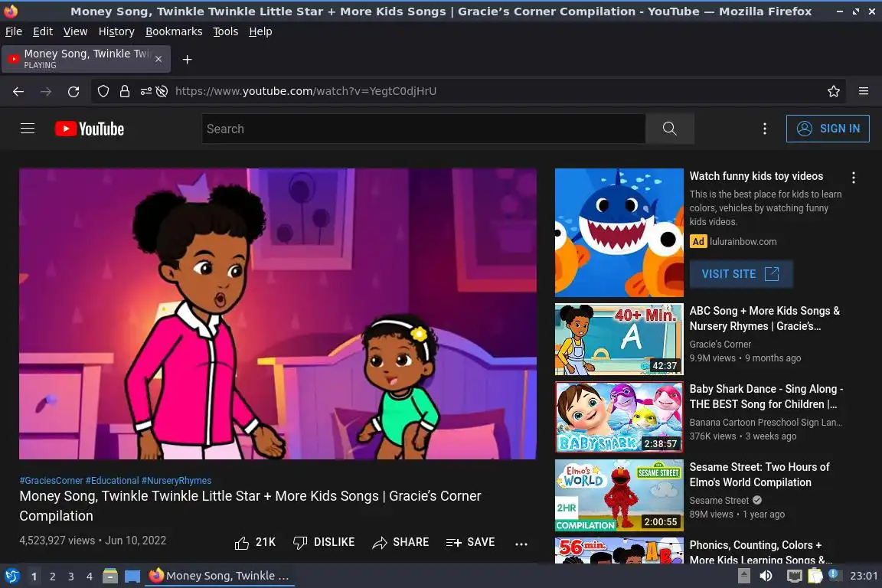Image resolution: width=882 pixels, height=588 pixels.
Task: Open the clipboard tray icon
Action: point(815,577)
